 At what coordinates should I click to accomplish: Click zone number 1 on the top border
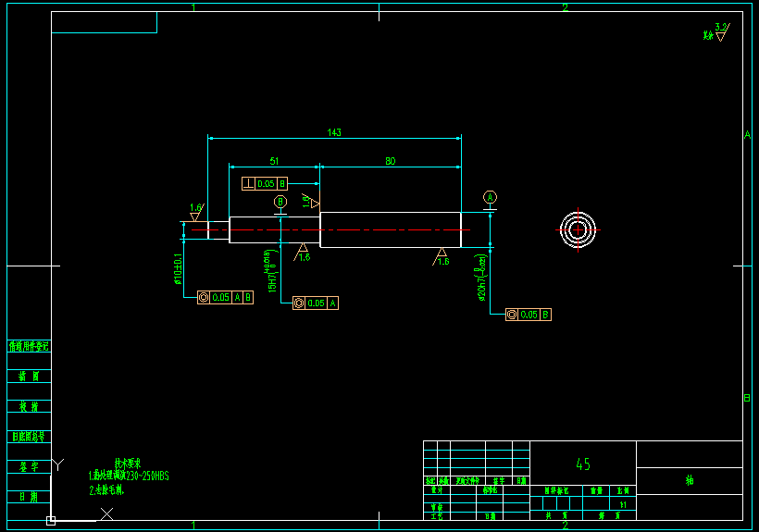(193, 7)
